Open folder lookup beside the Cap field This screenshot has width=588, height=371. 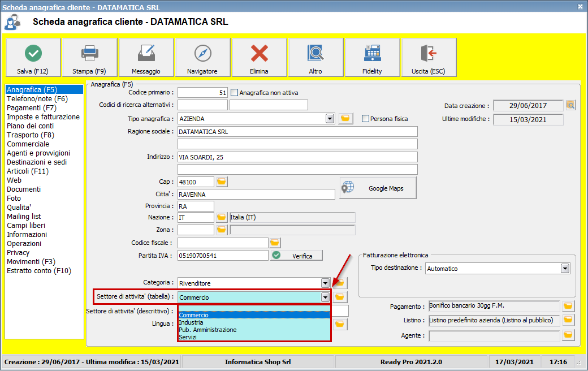pyautogui.click(x=222, y=182)
